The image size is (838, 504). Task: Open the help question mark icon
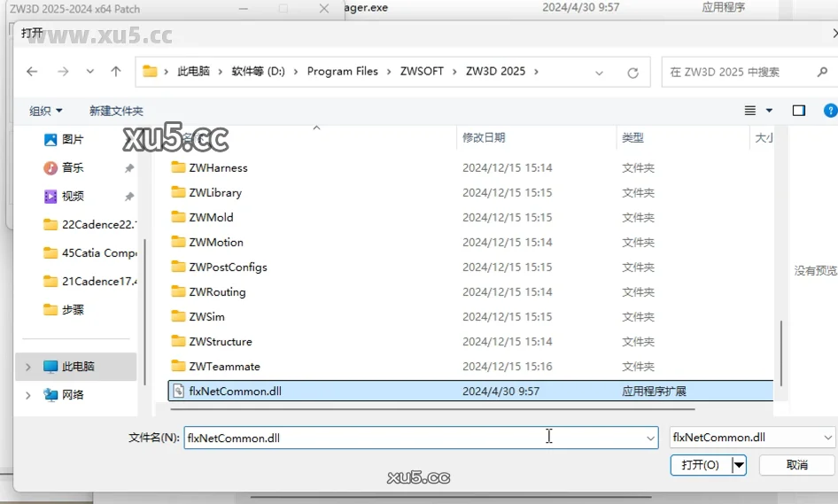pyautogui.click(x=830, y=111)
